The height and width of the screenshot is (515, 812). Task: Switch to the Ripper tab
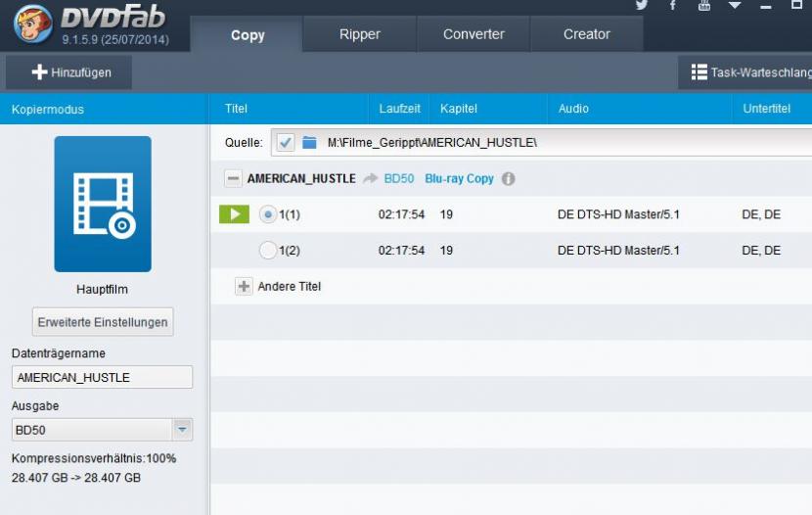(x=359, y=34)
